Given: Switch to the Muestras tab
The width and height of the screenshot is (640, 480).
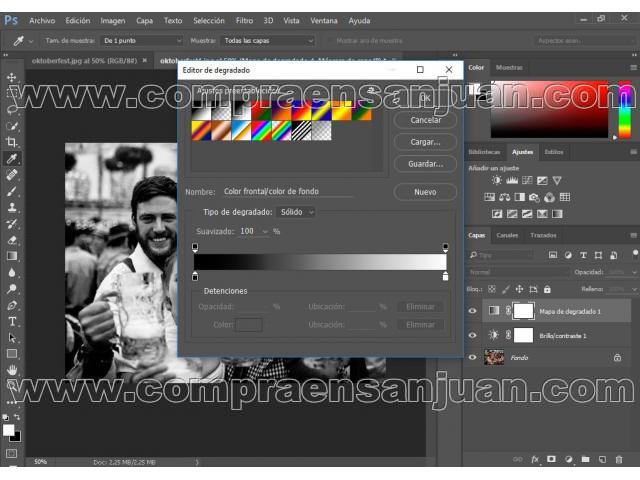Looking at the screenshot, I should [x=509, y=67].
